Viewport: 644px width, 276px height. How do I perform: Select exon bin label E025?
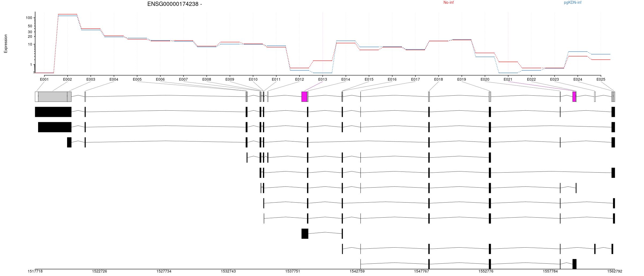coord(601,79)
